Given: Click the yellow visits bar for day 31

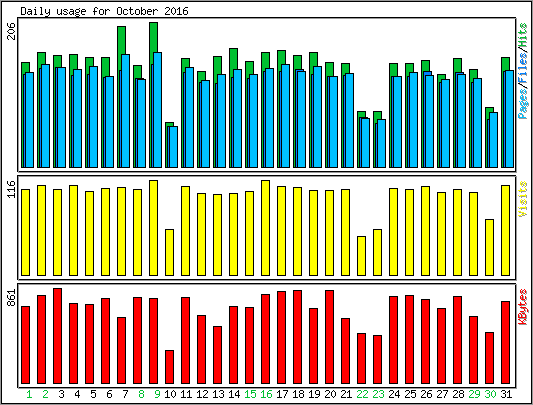Looking at the screenshot, I should tap(505, 230).
